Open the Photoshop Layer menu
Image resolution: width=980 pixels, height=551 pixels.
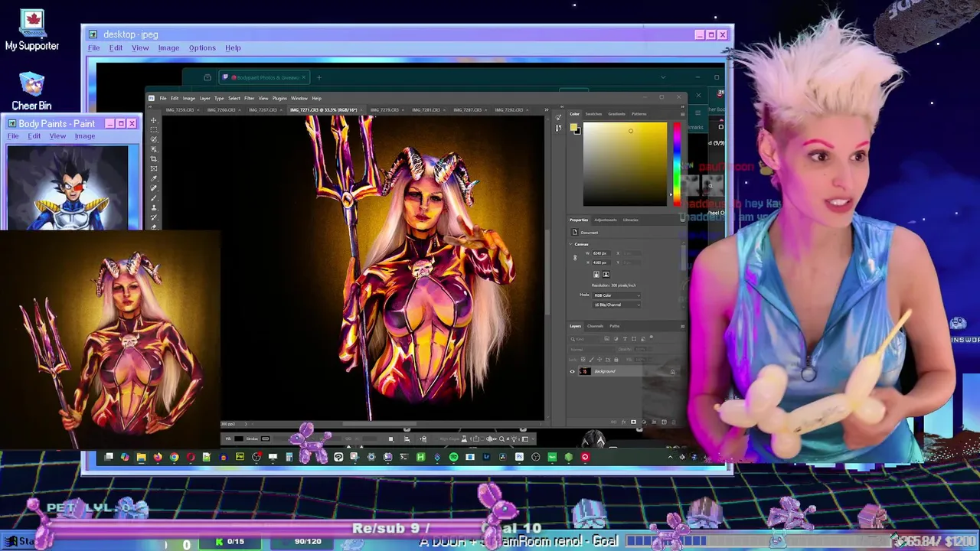(x=204, y=98)
